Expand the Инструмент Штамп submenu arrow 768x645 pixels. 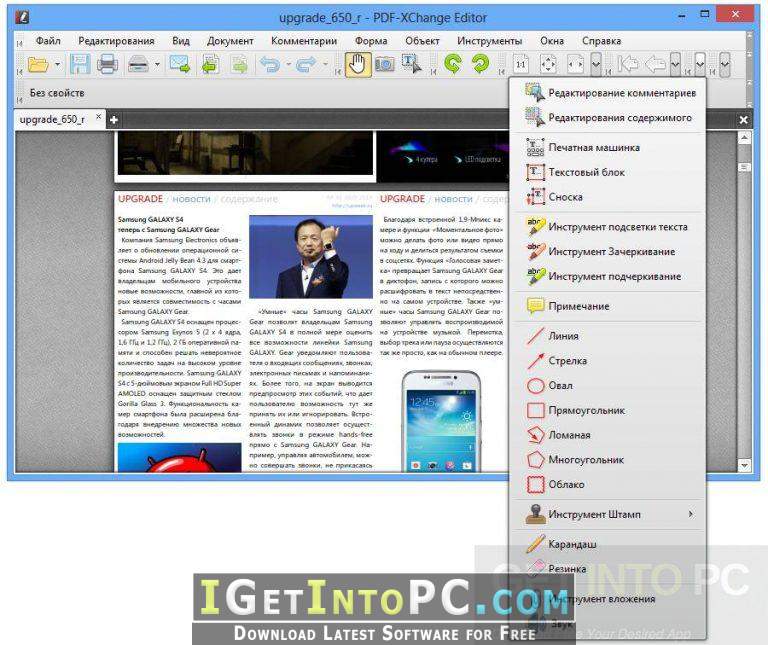point(691,514)
